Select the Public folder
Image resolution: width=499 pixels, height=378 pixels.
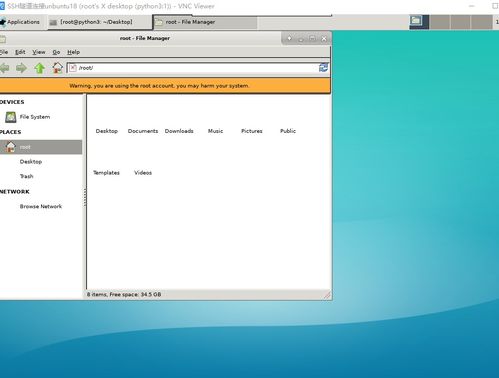click(x=288, y=131)
